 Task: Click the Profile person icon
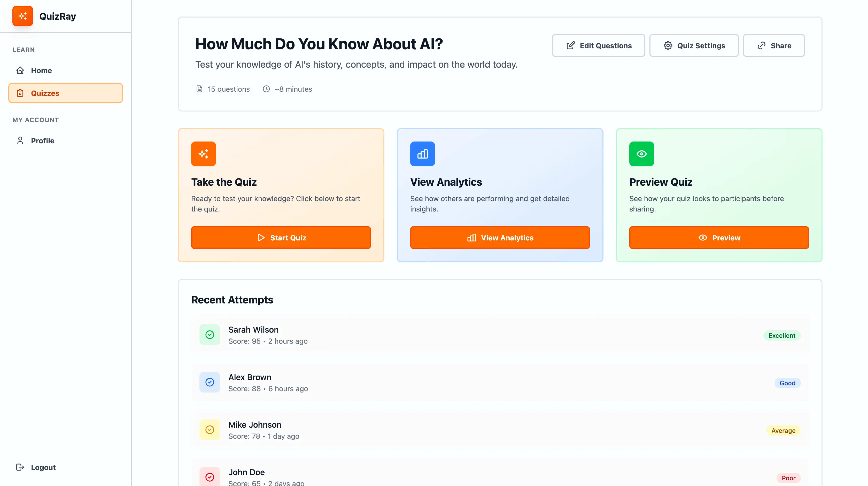[x=20, y=140]
